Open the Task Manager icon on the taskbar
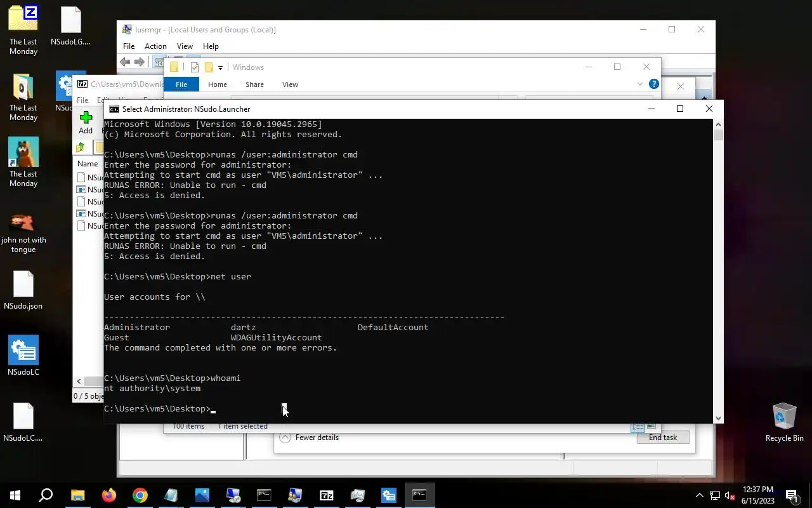812x508 pixels. tap(357, 495)
